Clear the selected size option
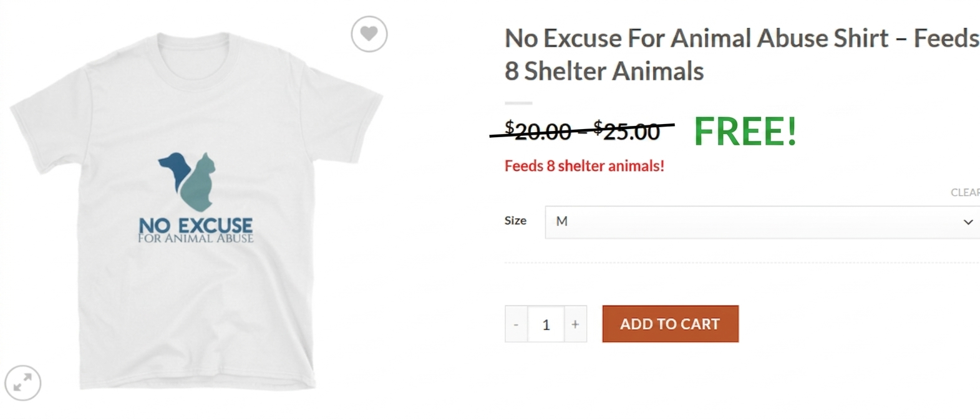This screenshot has height=419, width=980. [x=965, y=193]
